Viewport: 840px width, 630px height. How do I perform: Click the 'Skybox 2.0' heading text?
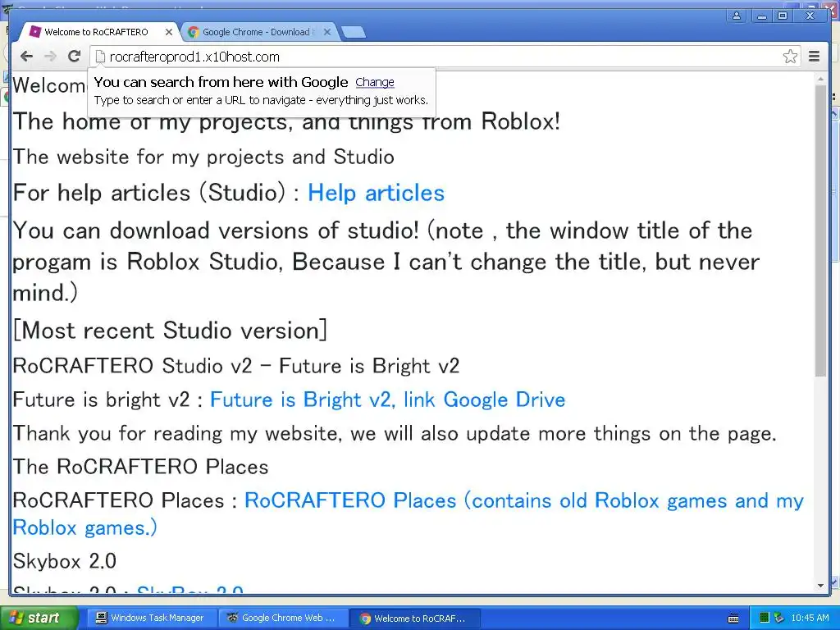[x=64, y=561]
